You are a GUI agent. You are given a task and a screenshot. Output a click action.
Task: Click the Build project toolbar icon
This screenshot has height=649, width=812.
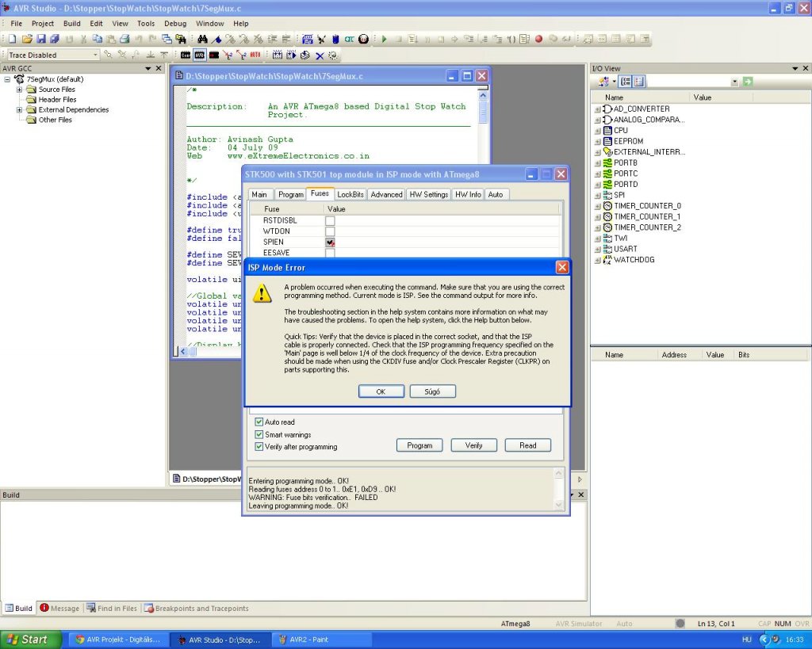(x=277, y=55)
